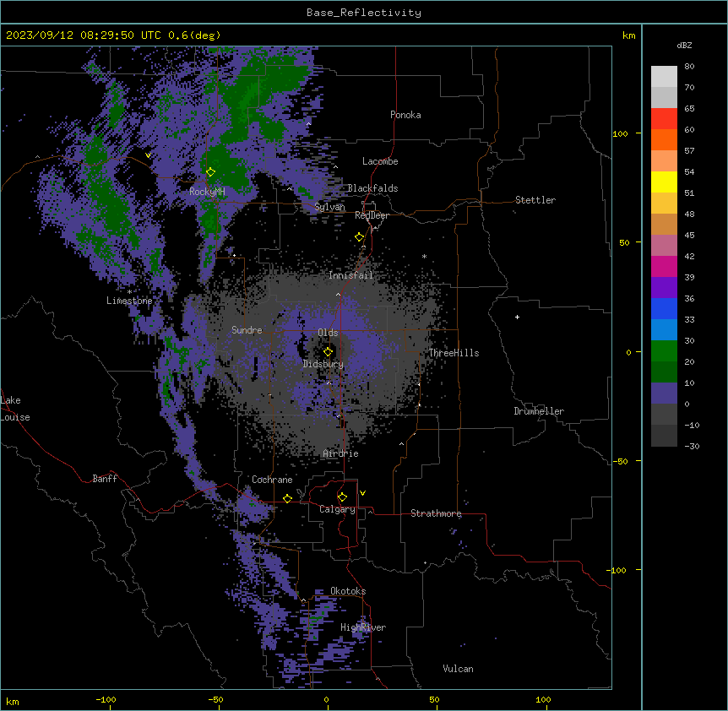Select the magenta 42–39 dBZ legend color
The width and height of the screenshot is (728, 711).
coord(664,266)
